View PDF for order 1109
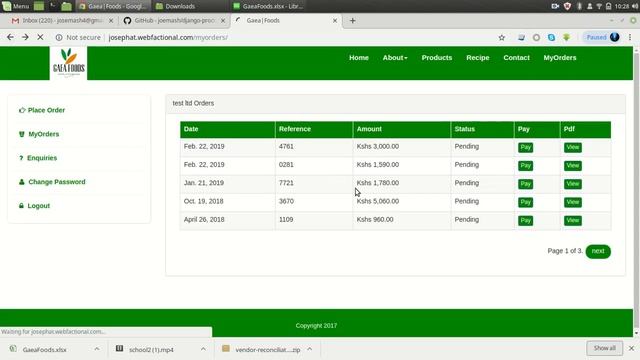 pyautogui.click(x=573, y=221)
